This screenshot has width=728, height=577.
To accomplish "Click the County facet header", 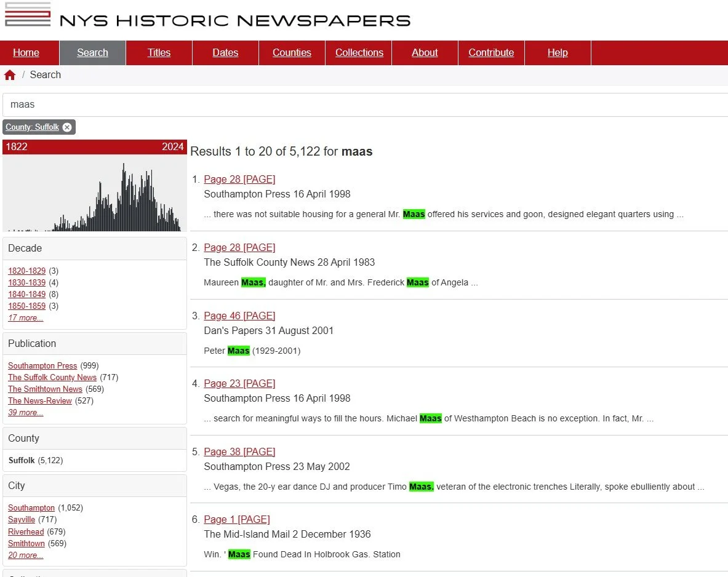I will 95,438.
